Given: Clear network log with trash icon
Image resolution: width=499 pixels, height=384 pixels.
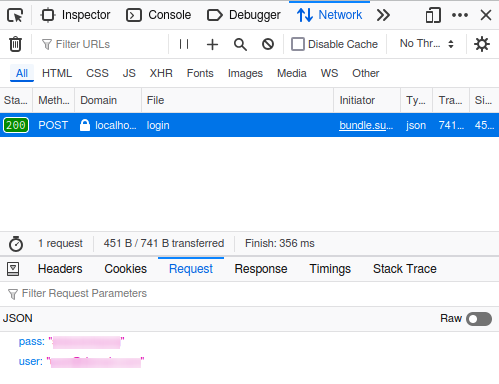Looking at the screenshot, I should pyautogui.click(x=15, y=44).
